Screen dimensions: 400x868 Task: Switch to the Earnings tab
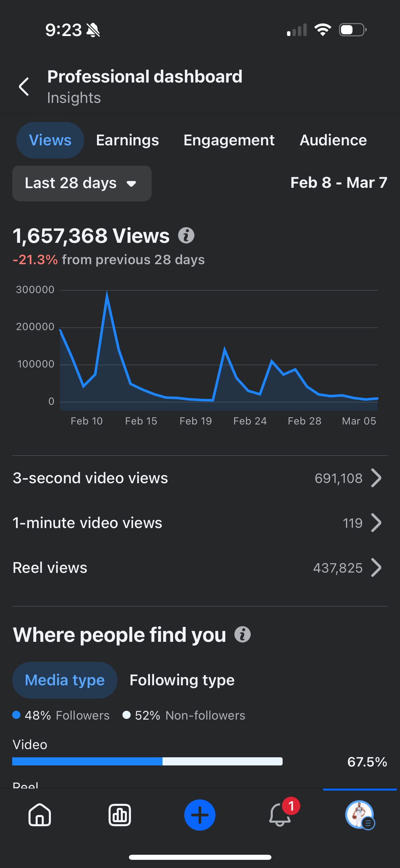click(128, 140)
